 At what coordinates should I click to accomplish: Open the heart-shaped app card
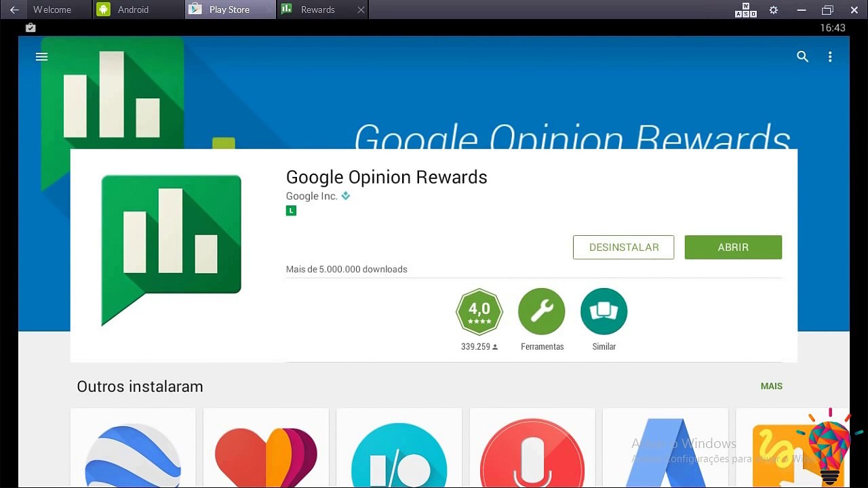tap(266, 447)
